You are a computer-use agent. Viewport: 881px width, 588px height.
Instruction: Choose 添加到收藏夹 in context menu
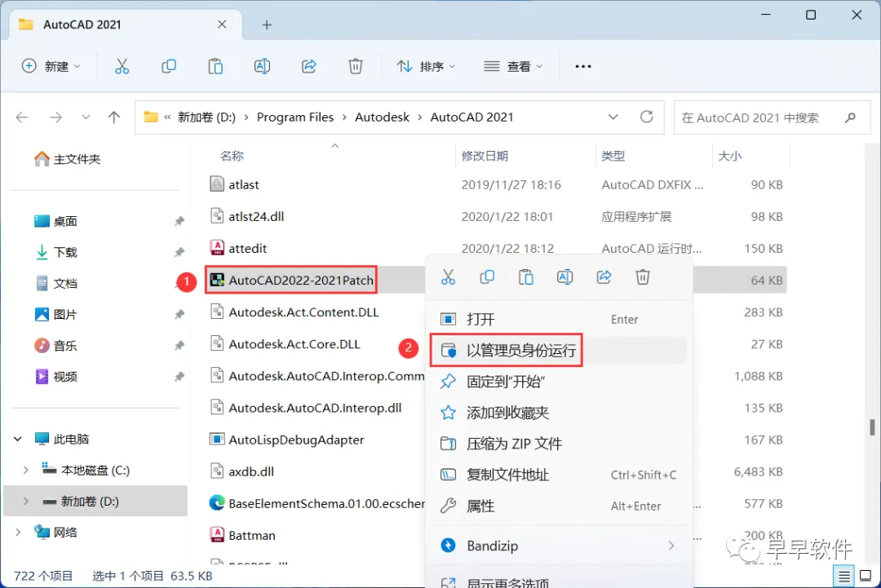click(x=560, y=413)
